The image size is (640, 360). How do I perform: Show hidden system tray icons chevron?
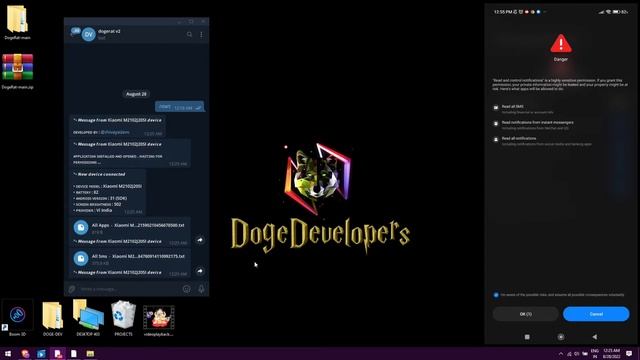pyautogui.click(x=561, y=353)
